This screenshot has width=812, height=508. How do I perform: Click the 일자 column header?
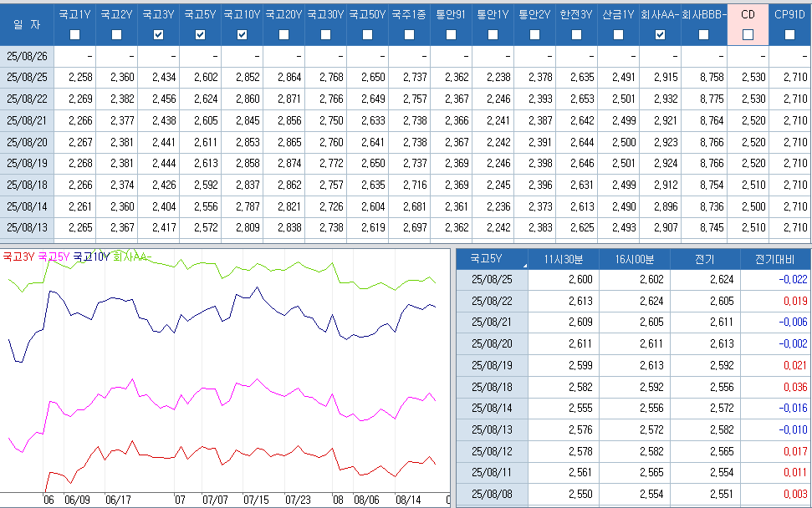click(27, 25)
